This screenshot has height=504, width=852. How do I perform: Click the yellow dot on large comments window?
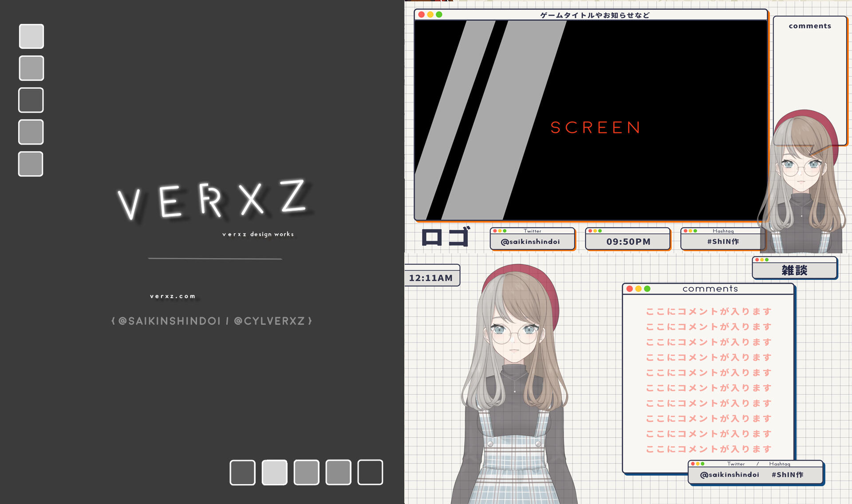pos(638,289)
